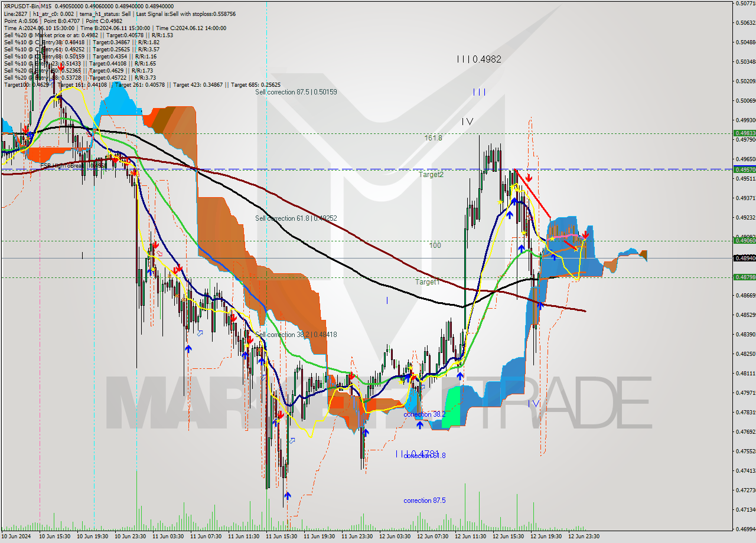Click the '12 Jun 23:30' time axis label
756x543 pixels.
(x=584, y=537)
